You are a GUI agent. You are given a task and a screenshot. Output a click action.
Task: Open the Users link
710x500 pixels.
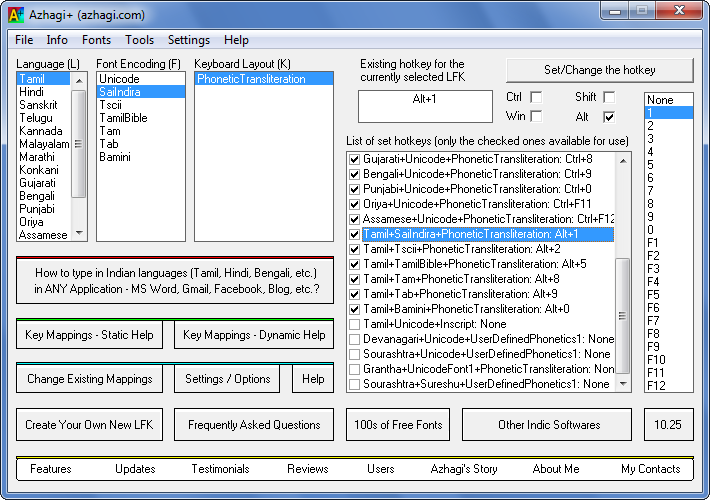click(381, 469)
